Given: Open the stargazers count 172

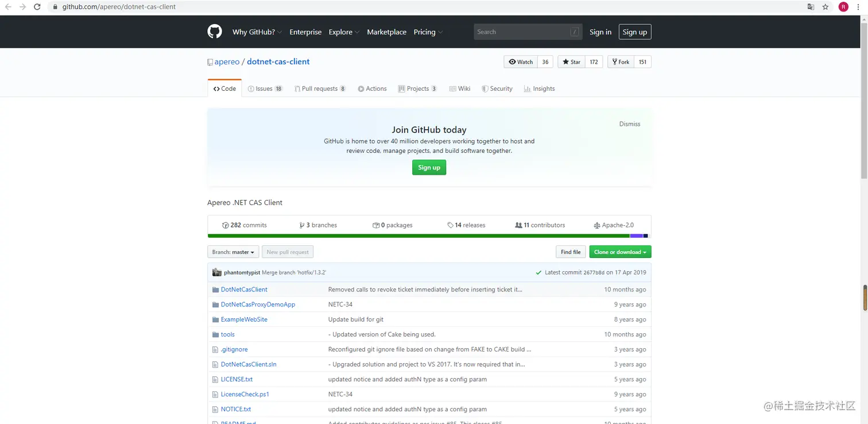Looking at the screenshot, I should tap(594, 62).
